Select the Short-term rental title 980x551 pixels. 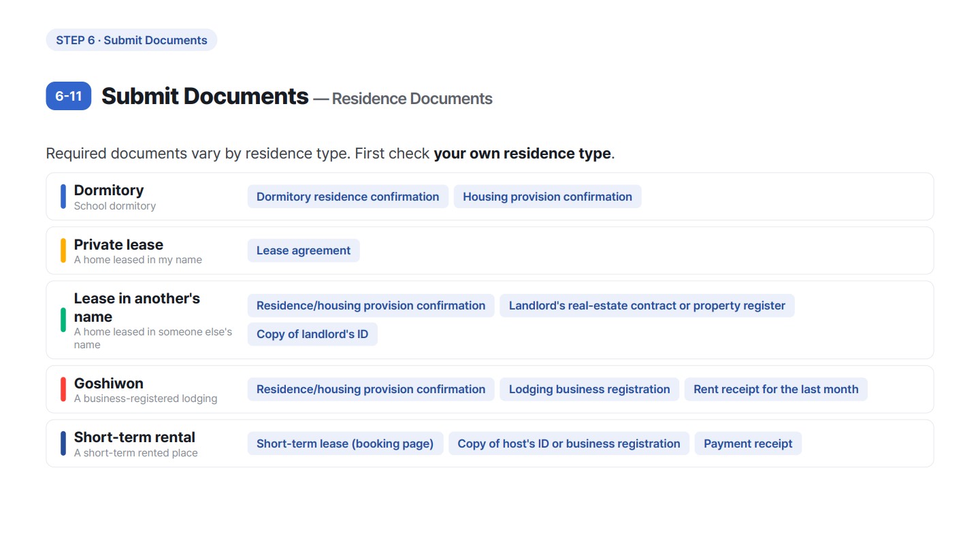click(135, 437)
